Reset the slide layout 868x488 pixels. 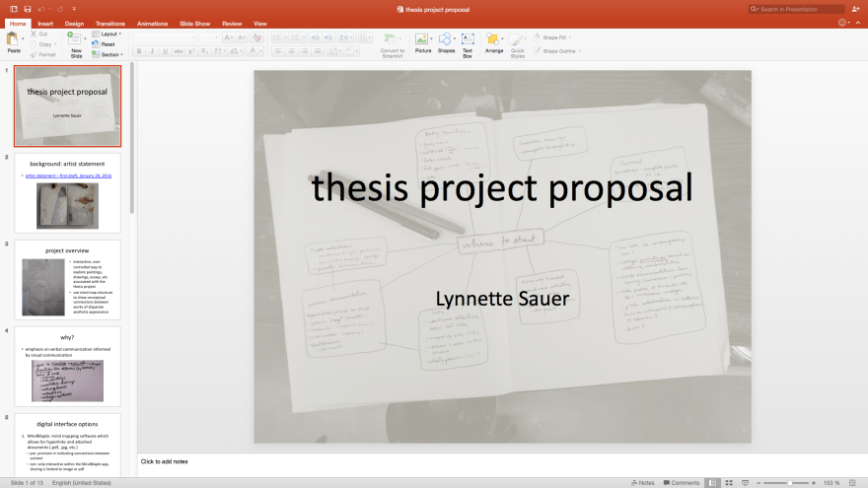[x=104, y=44]
